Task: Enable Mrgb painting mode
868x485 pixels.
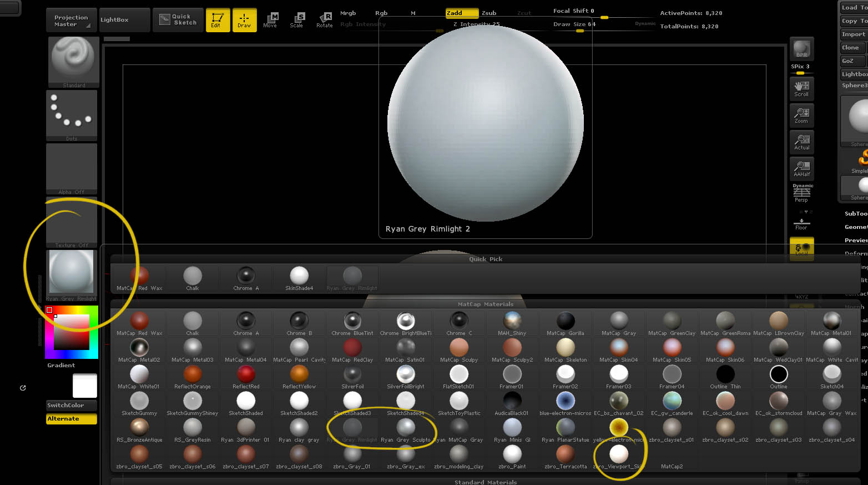Action: (348, 13)
